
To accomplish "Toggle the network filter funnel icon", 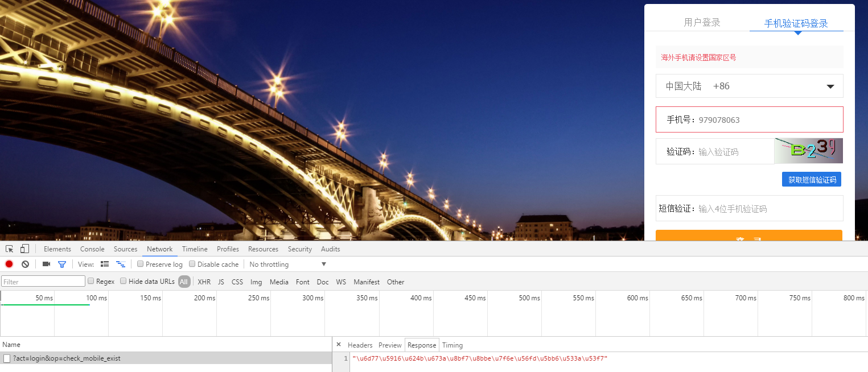I will [x=62, y=264].
